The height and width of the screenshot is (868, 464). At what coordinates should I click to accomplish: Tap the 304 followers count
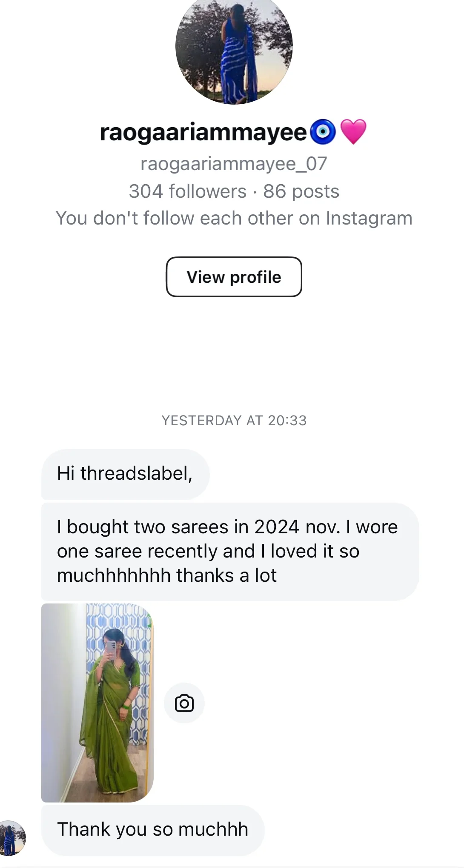coord(188,191)
